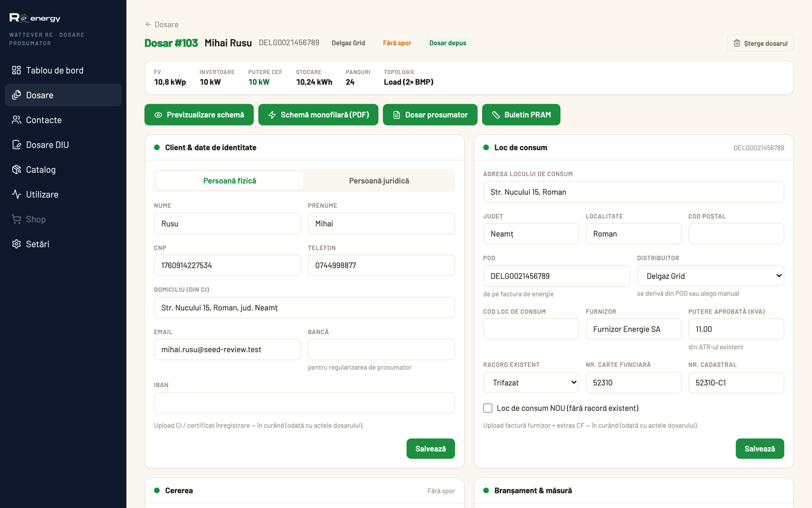Click the Contacte people icon
Screen dimensions: 812x508
[16, 120]
